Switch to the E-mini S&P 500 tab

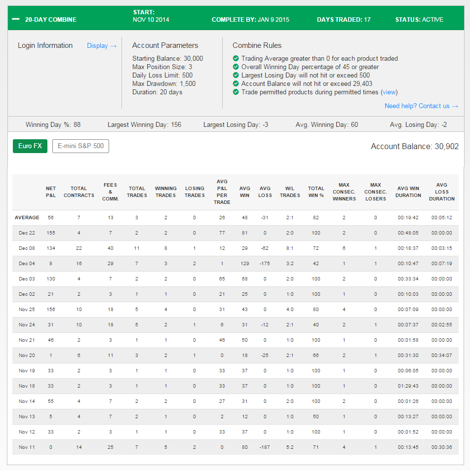click(x=81, y=146)
